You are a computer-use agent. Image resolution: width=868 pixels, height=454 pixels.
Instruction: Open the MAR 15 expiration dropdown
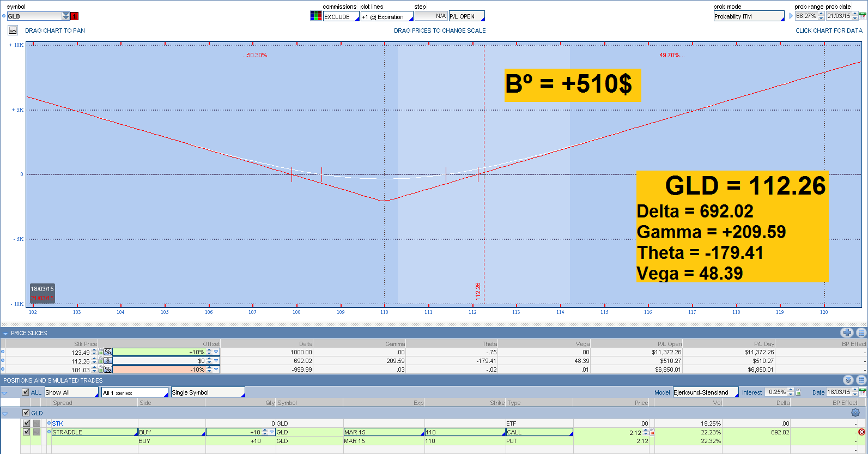[384, 432]
